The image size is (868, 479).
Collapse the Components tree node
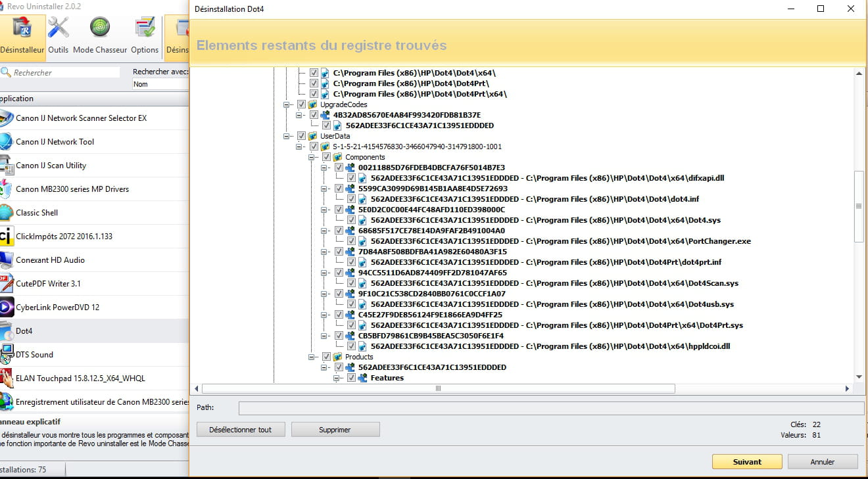tap(312, 157)
